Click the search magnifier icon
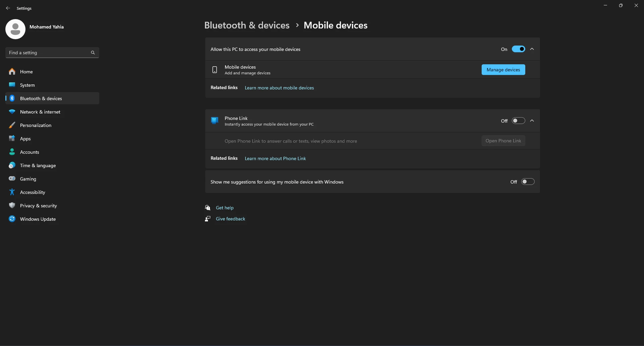Viewport: 644px width, 346px height. pyautogui.click(x=93, y=53)
